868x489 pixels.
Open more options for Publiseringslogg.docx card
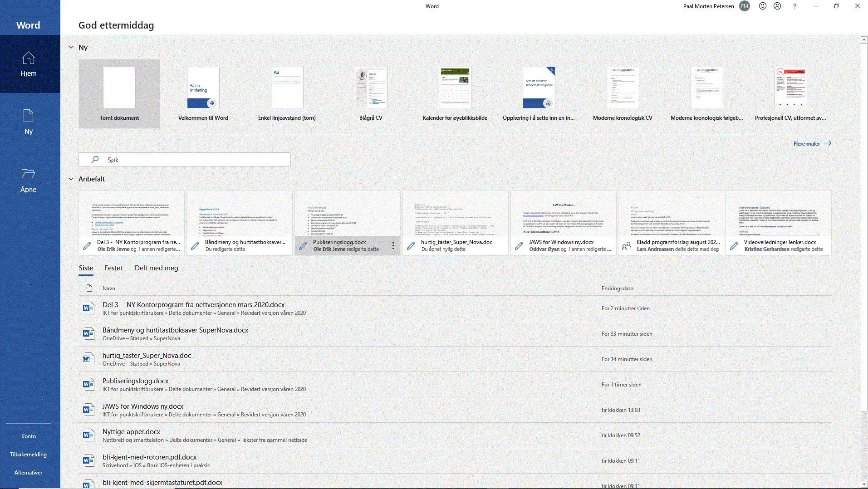point(393,246)
